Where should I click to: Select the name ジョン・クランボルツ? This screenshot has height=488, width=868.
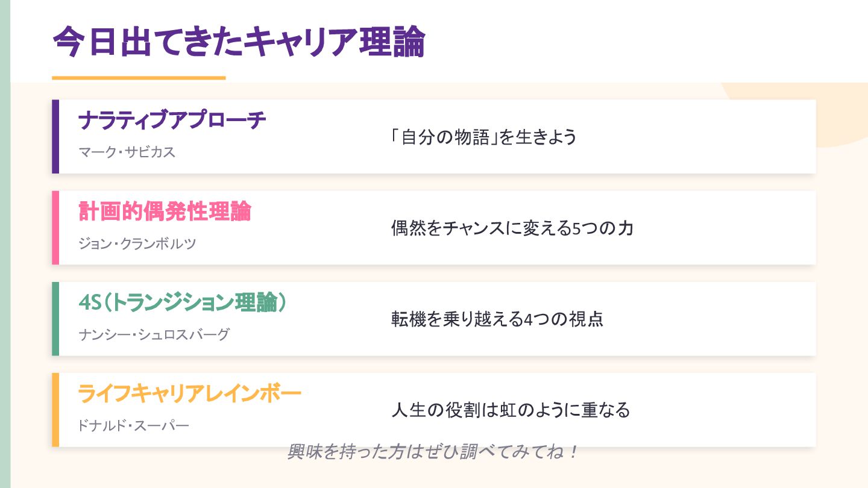pos(137,243)
